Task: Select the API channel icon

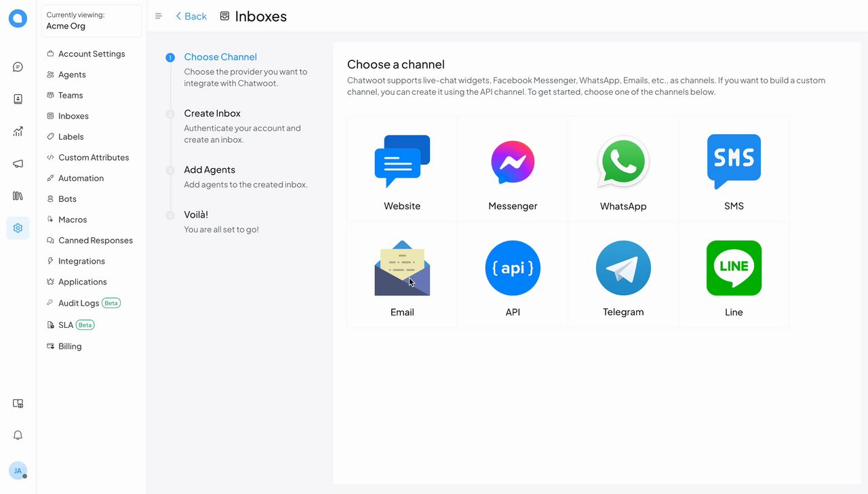Action: click(513, 268)
